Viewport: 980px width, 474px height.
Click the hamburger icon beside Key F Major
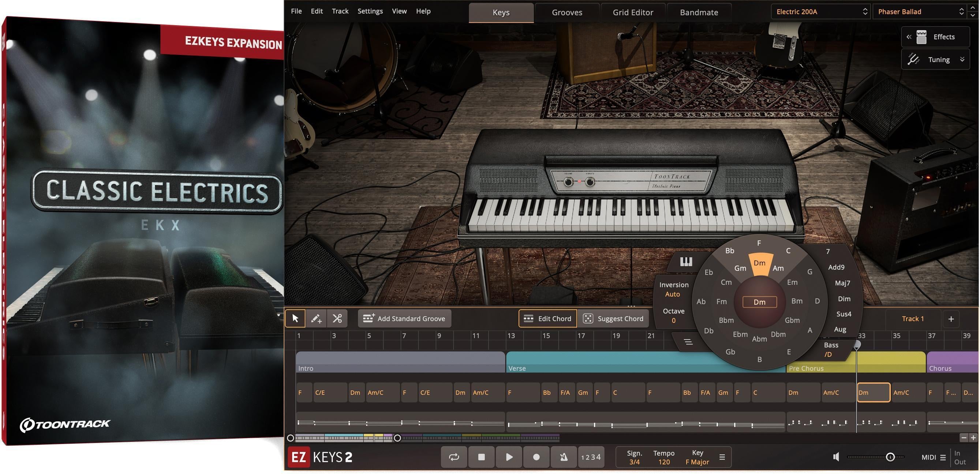click(x=722, y=457)
